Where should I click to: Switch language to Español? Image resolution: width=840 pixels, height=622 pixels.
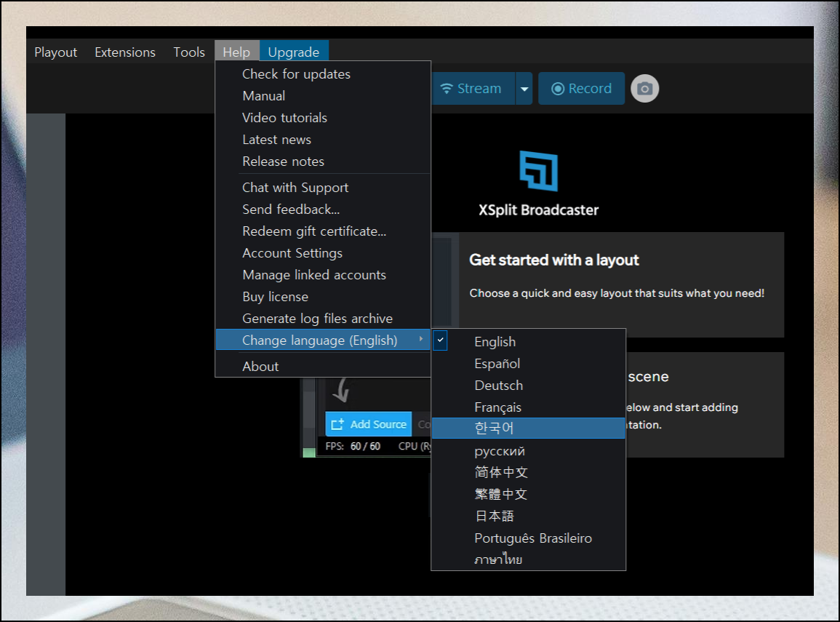528,364
